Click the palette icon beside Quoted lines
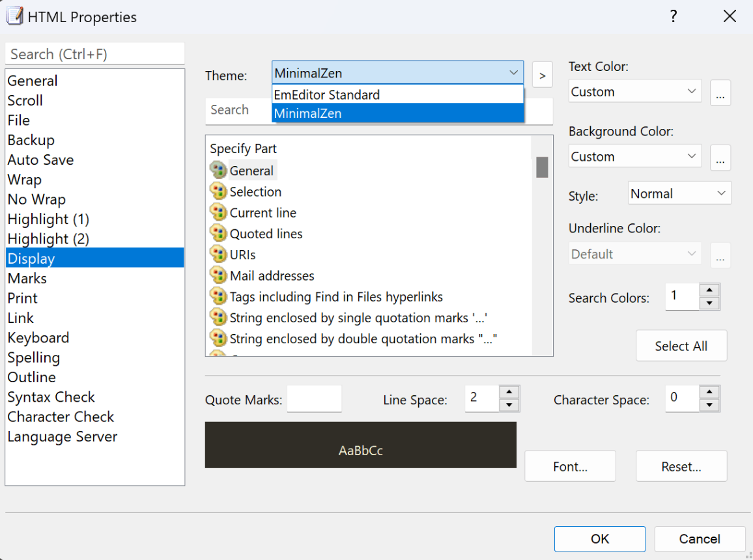Image resolution: width=753 pixels, height=560 pixels. coord(218,234)
